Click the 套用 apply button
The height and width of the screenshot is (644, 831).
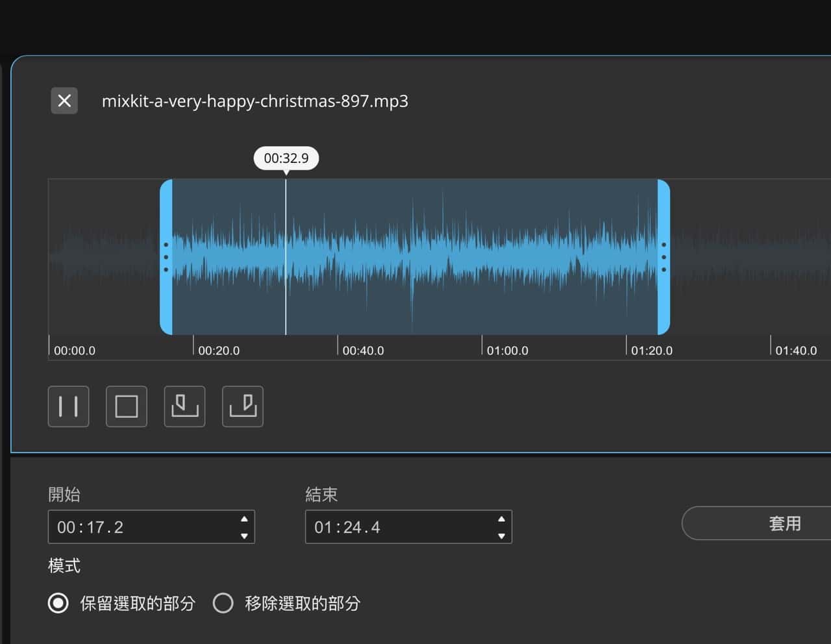point(784,523)
